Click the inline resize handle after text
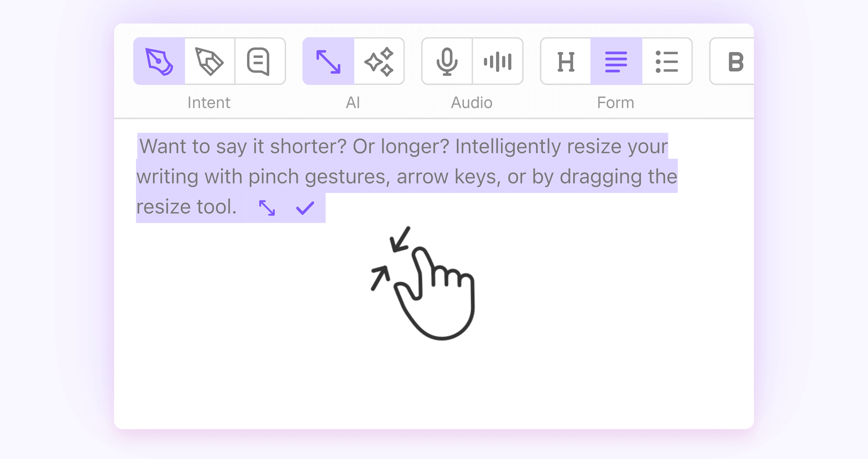This screenshot has height=459, width=868. pyautogui.click(x=267, y=208)
